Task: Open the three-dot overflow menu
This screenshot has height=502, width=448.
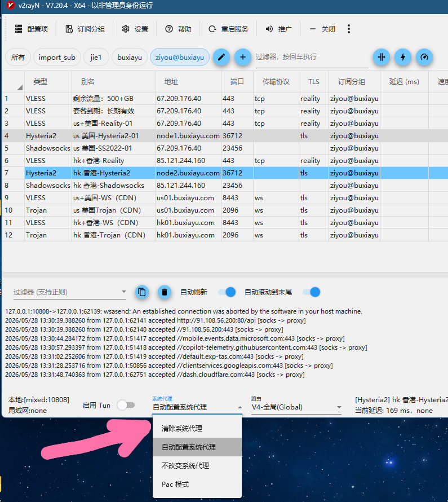Action: click(349, 29)
